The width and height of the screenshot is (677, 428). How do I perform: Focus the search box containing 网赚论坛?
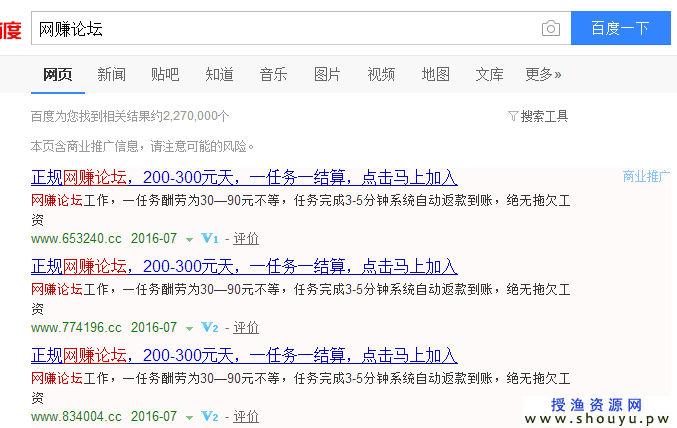pyautogui.click(x=301, y=28)
